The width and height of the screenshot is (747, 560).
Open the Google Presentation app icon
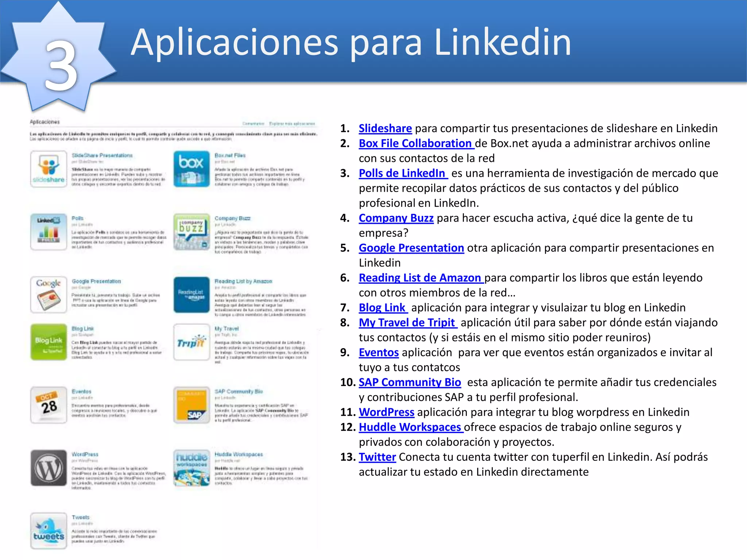point(49,295)
